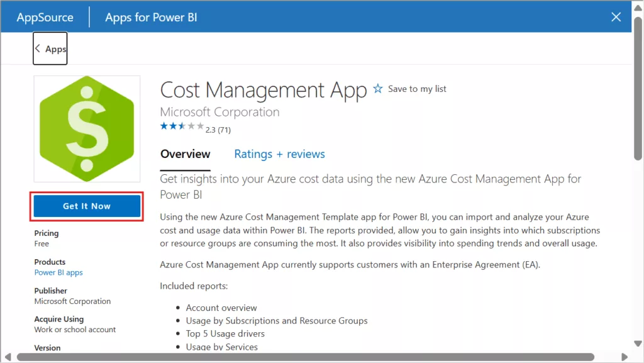
Task: Click the AppSource header title
Action: point(45,17)
